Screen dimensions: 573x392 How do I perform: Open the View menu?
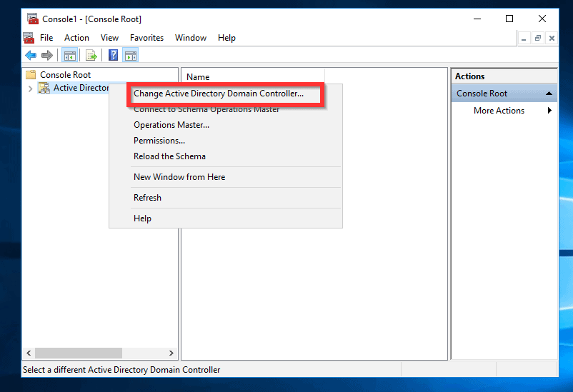(x=109, y=38)
